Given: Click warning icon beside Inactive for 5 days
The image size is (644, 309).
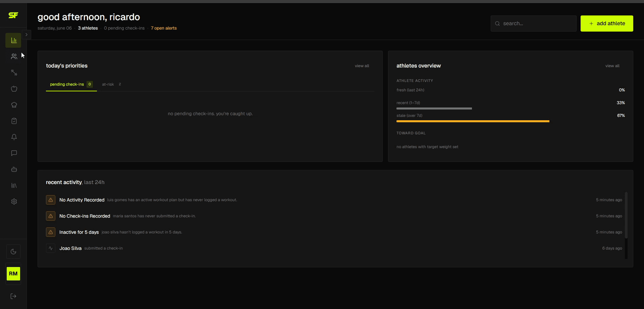Looking at the screenshot, I should pos(51,232).
